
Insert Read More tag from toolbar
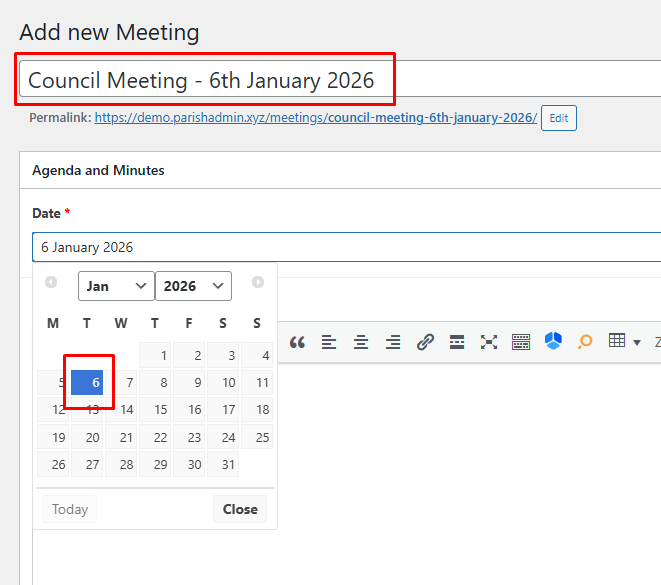pos(457,342)
